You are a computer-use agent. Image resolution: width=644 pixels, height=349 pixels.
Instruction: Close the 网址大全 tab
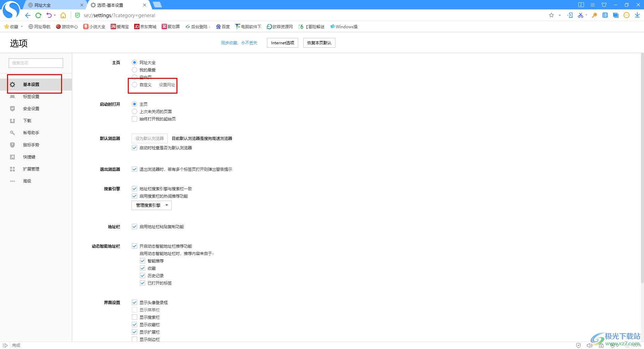(82, 5)
